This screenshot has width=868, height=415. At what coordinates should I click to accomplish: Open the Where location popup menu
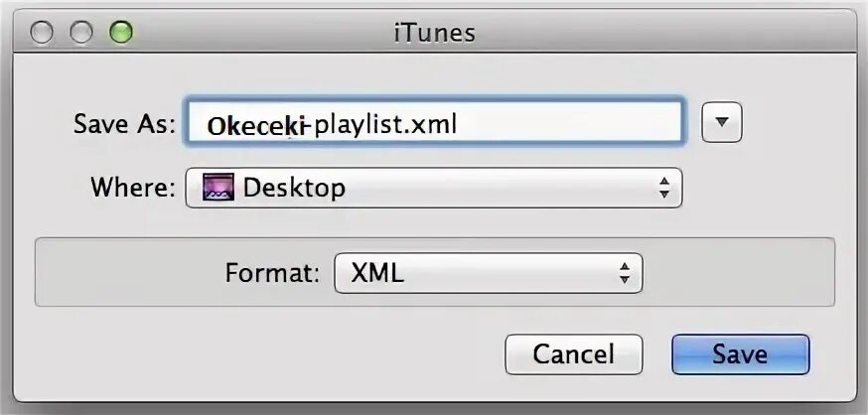coord(433,188)
